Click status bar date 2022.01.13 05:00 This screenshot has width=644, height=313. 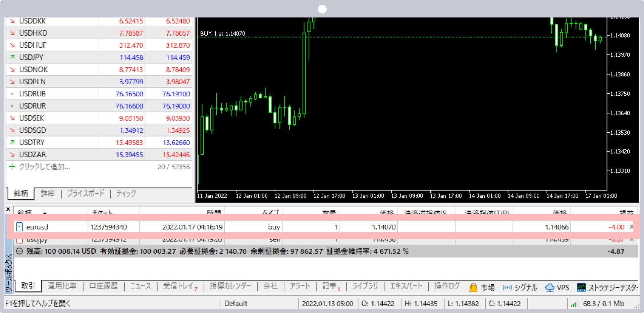(327, 304)
